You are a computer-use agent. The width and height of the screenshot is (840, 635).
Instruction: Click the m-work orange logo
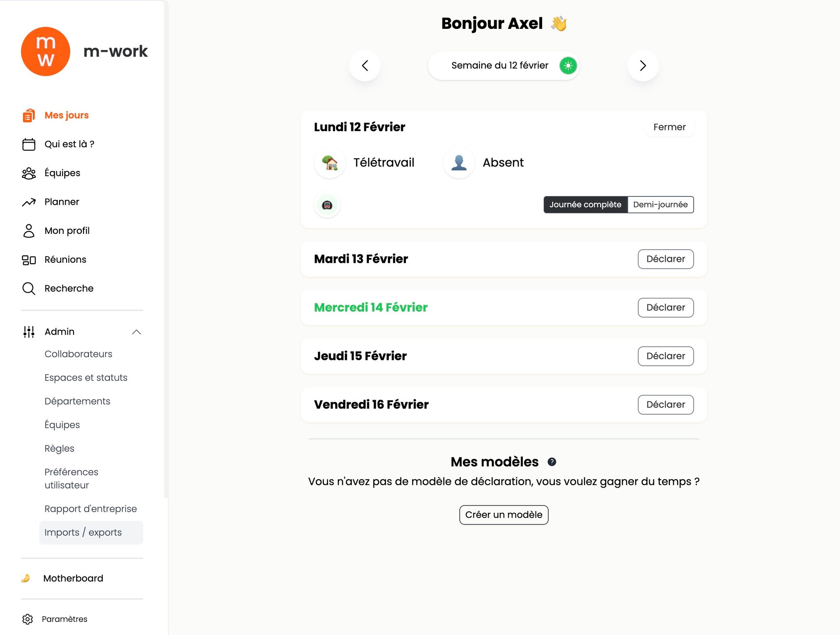click(x=45, y=52)
